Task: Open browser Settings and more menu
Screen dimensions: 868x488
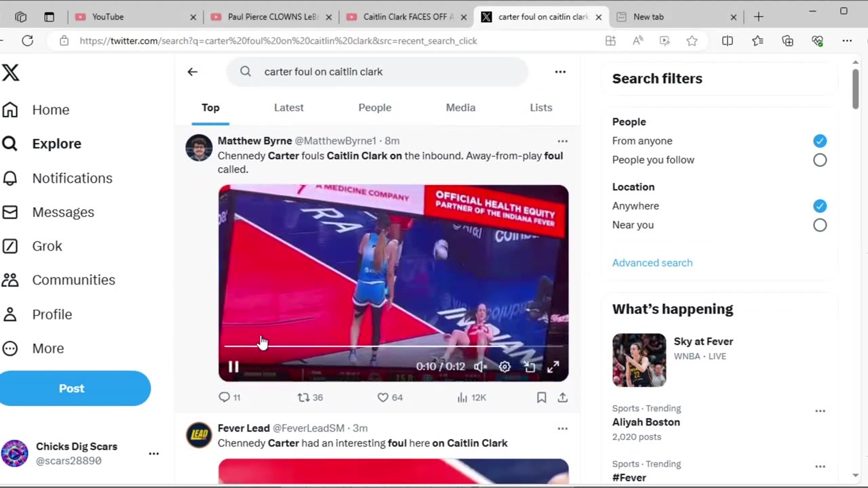Action: (847, 41)
